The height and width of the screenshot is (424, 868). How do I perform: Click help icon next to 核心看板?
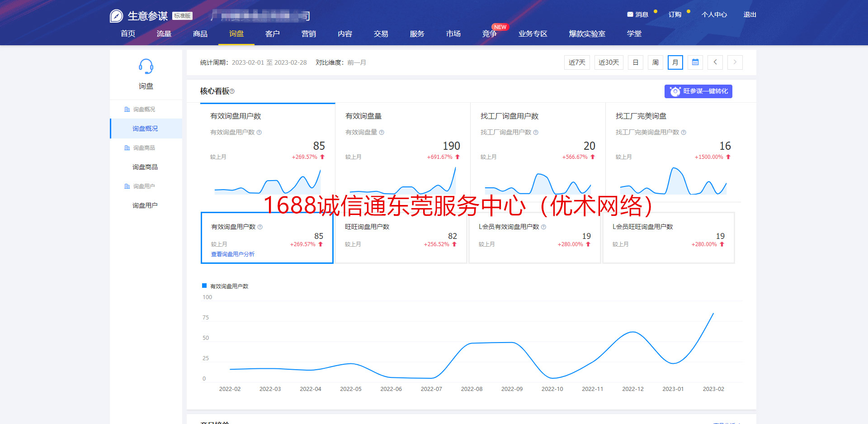pos(232,91)
